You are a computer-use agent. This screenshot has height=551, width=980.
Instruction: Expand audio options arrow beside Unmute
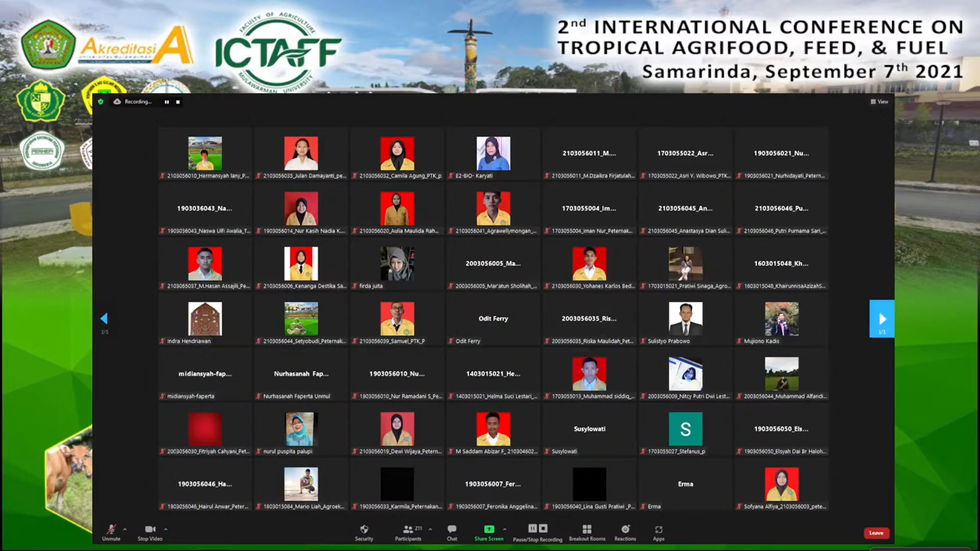(x=125, y=529)
